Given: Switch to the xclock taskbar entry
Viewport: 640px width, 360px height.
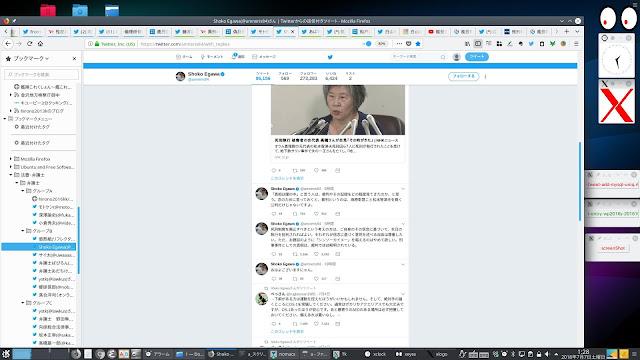Looking at the screenshot, I should [x=376, y=354].
